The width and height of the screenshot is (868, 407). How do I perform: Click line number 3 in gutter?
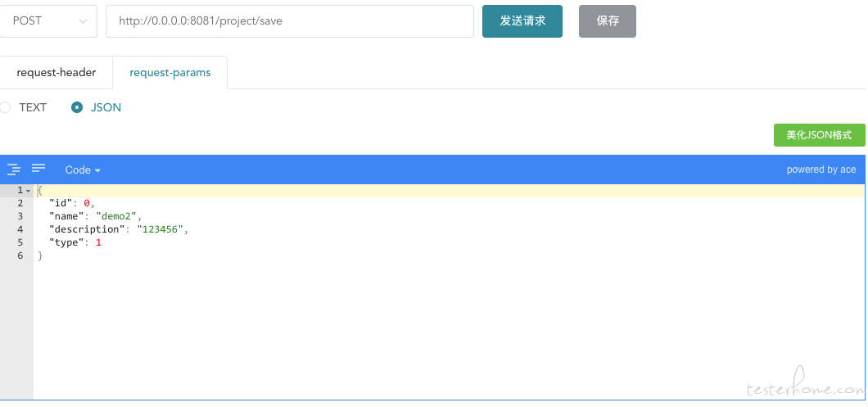pos(20,216)
